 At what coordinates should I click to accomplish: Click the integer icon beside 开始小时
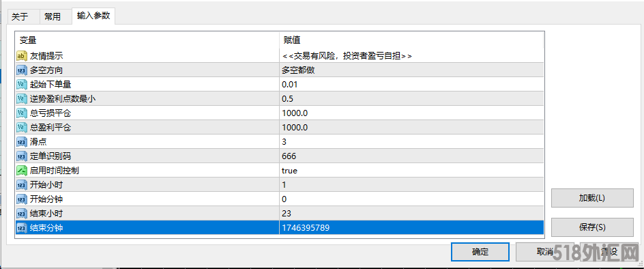click(22, 184)
